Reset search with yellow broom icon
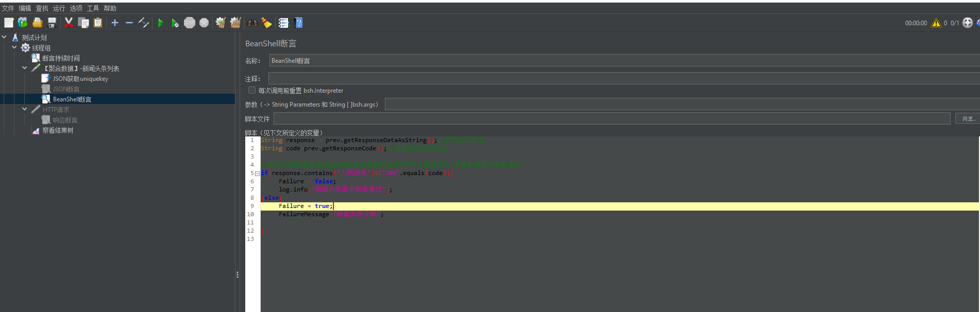 click(x=266, y=23)
